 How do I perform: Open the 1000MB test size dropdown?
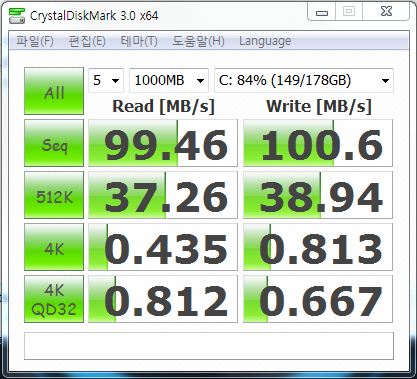169,80
